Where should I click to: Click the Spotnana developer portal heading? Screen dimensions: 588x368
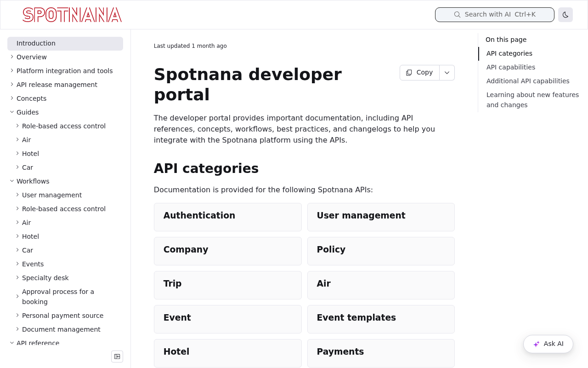point(248,85)
